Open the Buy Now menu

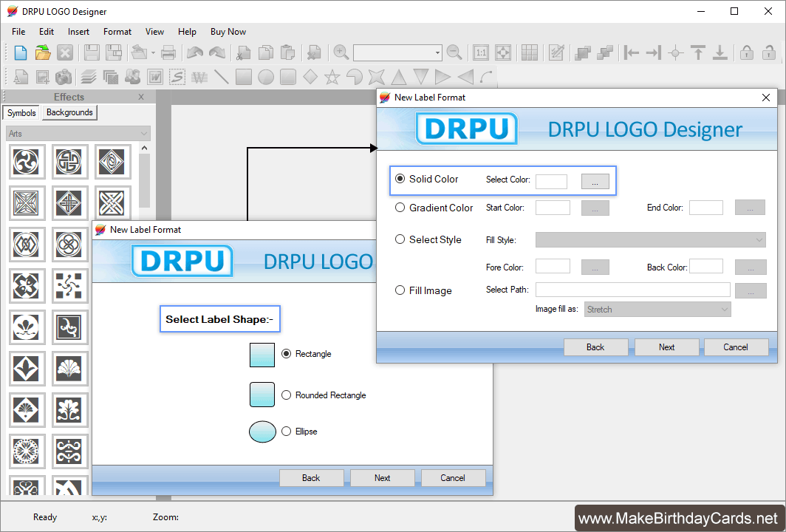pyautogui.click(x=228, y=32)
